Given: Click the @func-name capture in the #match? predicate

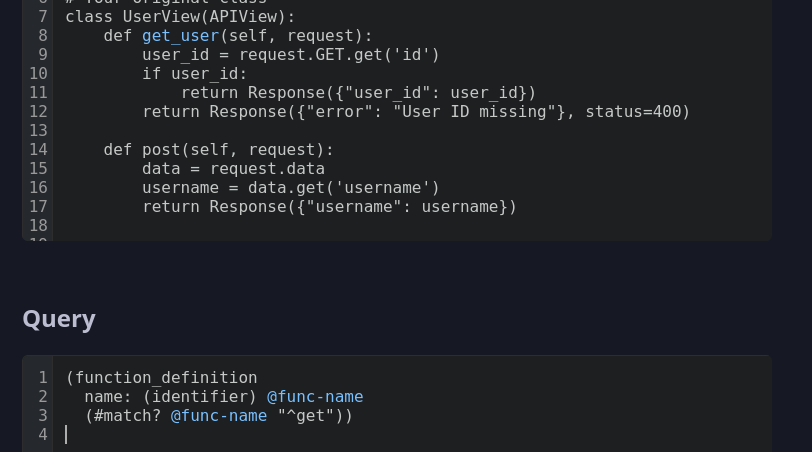Looking at the screenshot, I should click(219, 416).
